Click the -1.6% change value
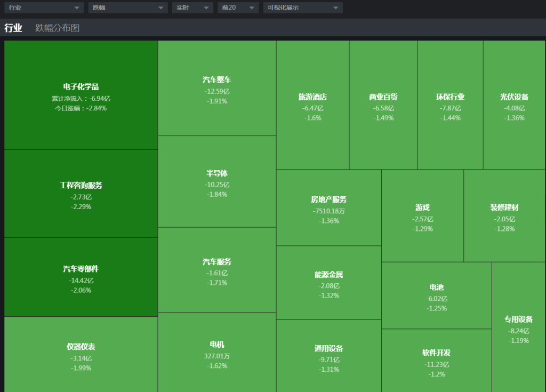 tap(312, 118)
